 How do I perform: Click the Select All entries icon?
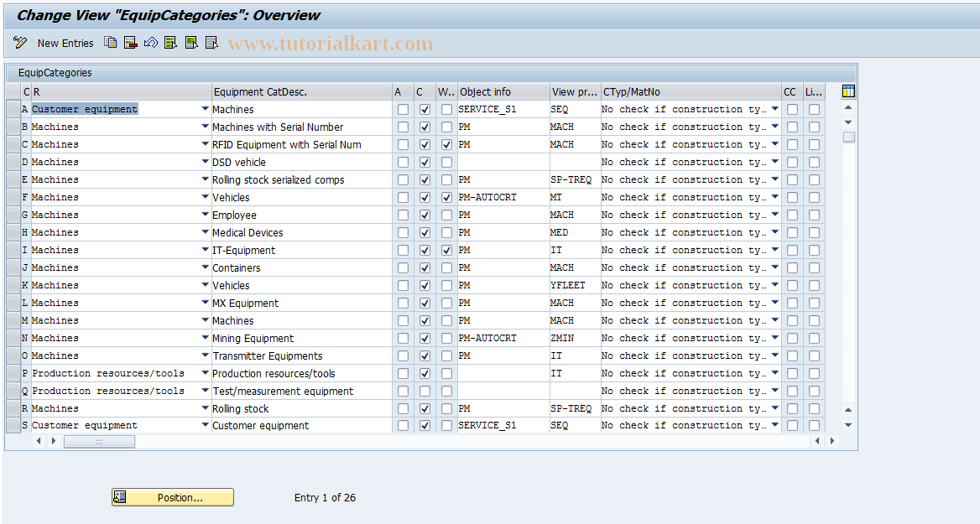point(170,43)
